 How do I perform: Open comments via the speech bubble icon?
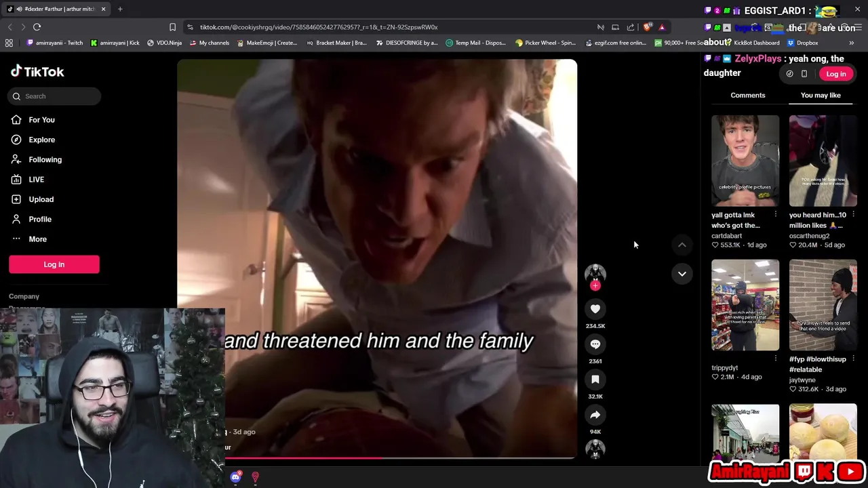(x=595, y=344)
